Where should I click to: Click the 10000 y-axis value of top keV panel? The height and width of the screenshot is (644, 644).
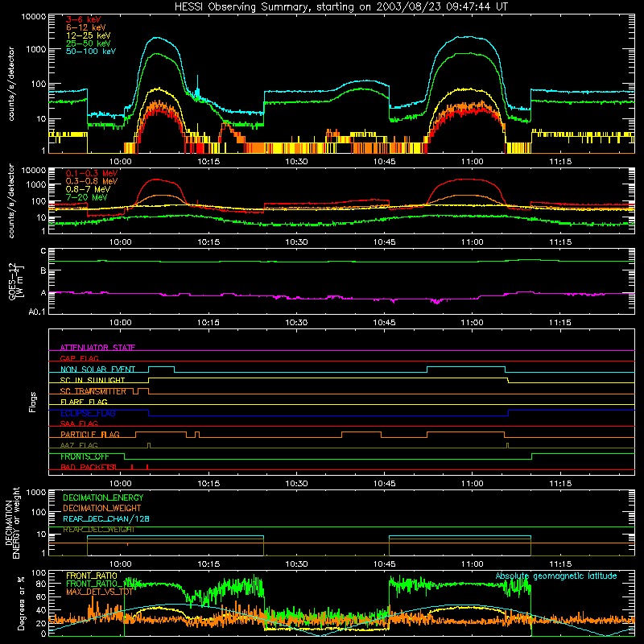[34, 17]
